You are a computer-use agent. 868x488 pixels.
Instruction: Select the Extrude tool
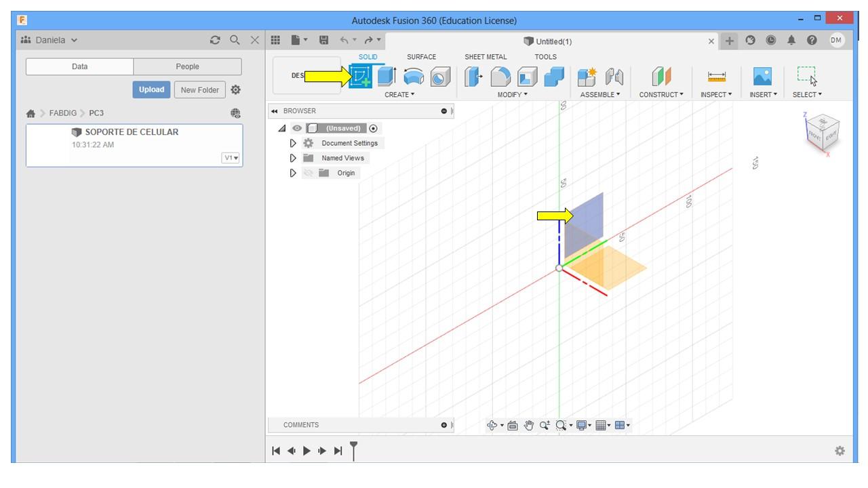[x=387, y=77]
